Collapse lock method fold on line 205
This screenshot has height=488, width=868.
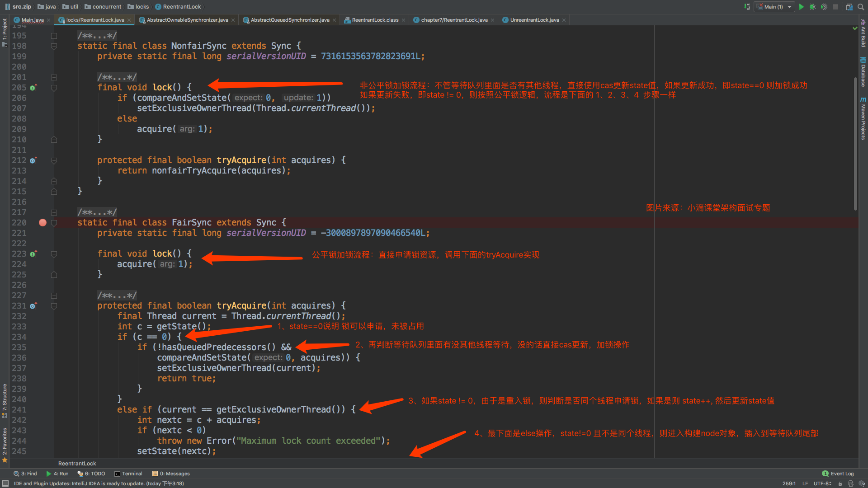(54, 88)
